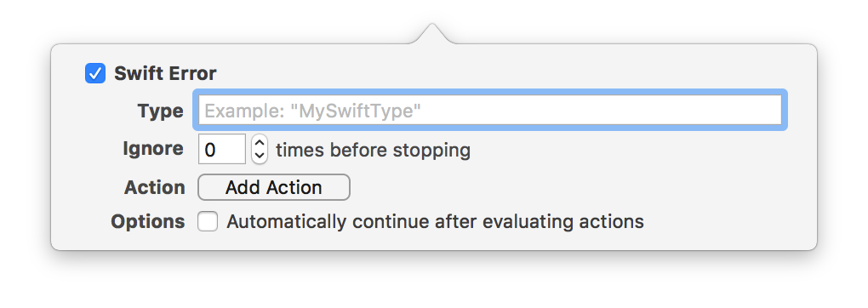Enable automatically continue after evaluating actions

pos(208,221)
